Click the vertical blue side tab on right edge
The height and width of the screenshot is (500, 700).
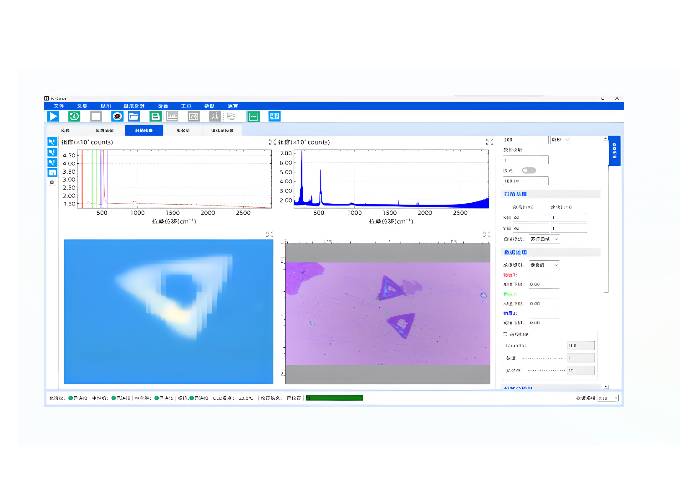coord(614,151)
